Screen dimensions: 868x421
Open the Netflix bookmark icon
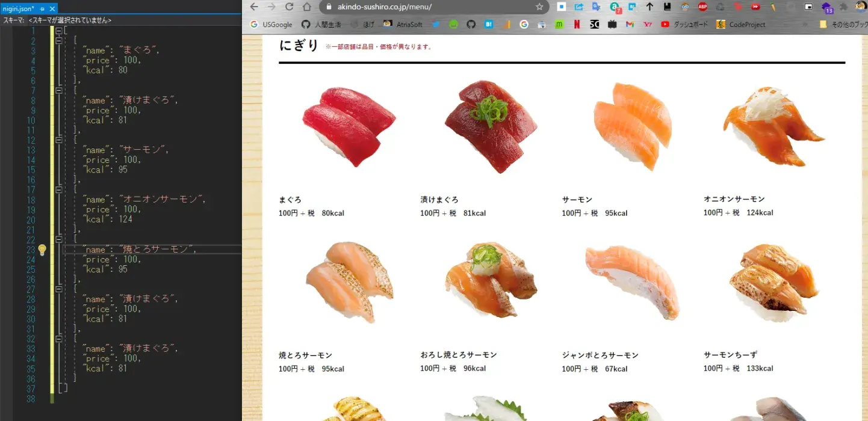coord(577,25)
